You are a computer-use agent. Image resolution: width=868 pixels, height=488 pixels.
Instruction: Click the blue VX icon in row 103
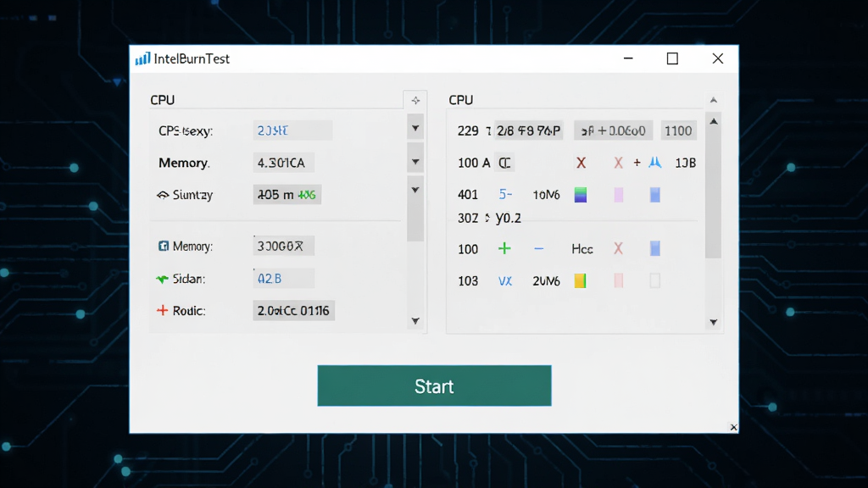(505, 281)
